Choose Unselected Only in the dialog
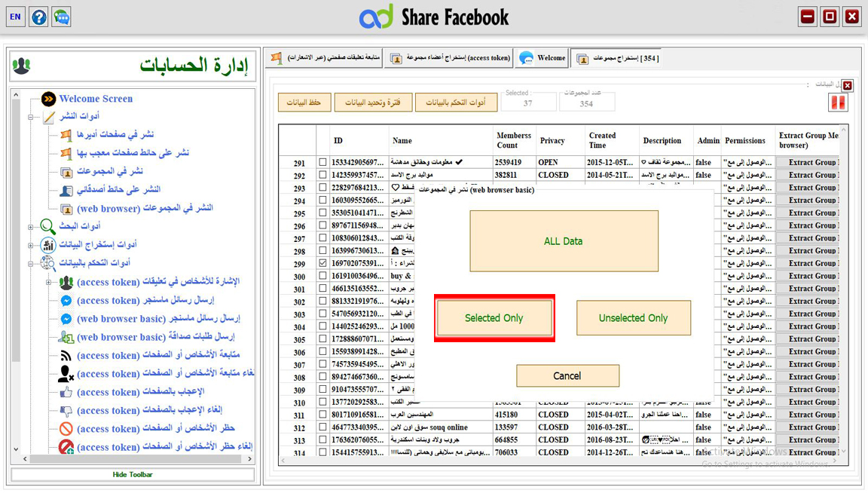Image resolution: width=868 pixels, height=493 pixels. (x=633, y=318)
